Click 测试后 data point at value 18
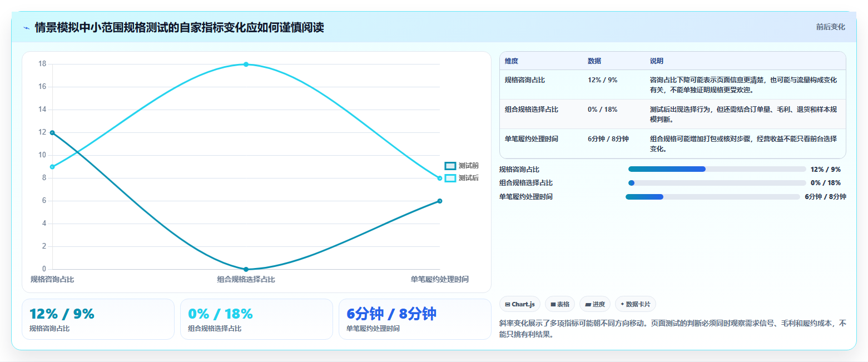The image size is (868, 362). (x=246, y=65)
